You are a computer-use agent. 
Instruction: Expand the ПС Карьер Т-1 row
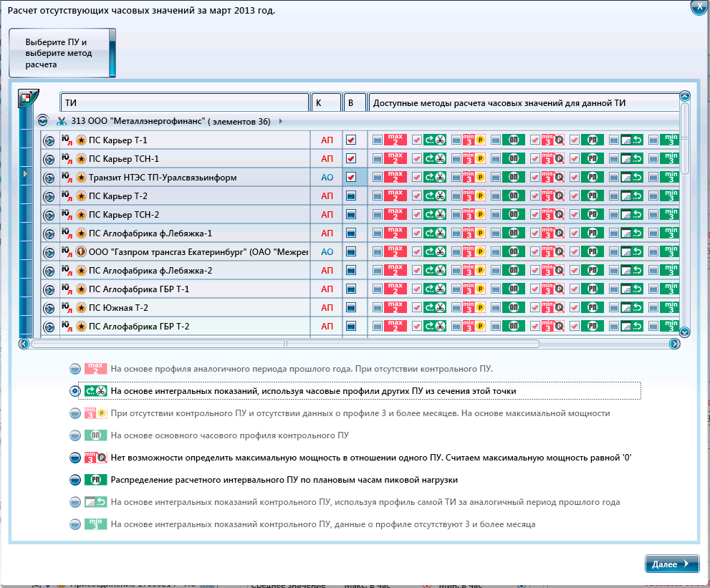click(49, 140)
